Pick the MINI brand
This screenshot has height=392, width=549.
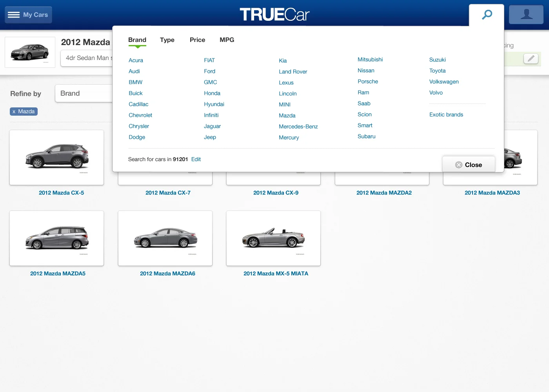pyautogui.click(x=285, y=105)
